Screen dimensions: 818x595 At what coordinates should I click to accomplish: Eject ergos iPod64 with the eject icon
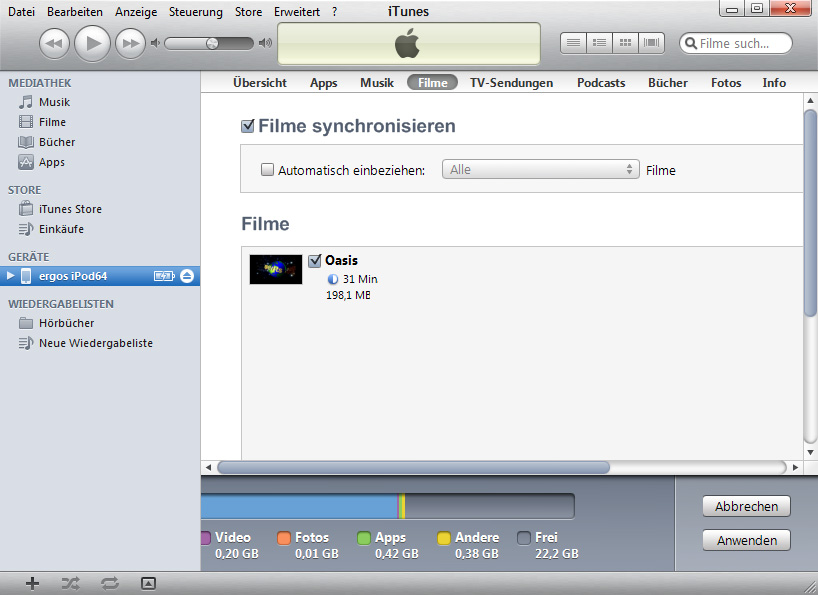(187, 276)
